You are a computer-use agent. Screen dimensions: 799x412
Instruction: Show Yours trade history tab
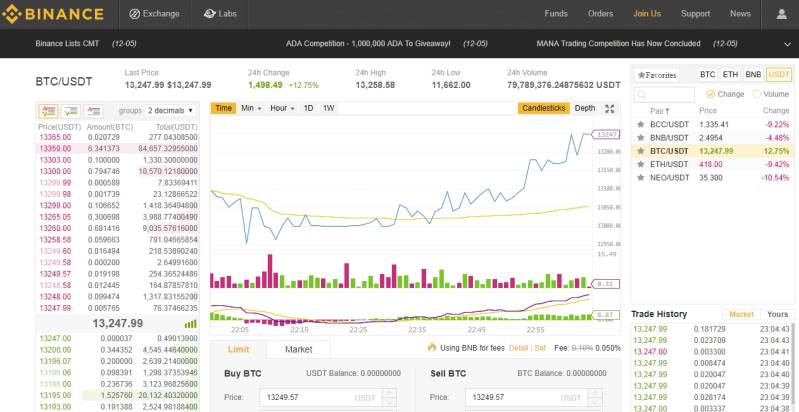[x=777, y=314]
